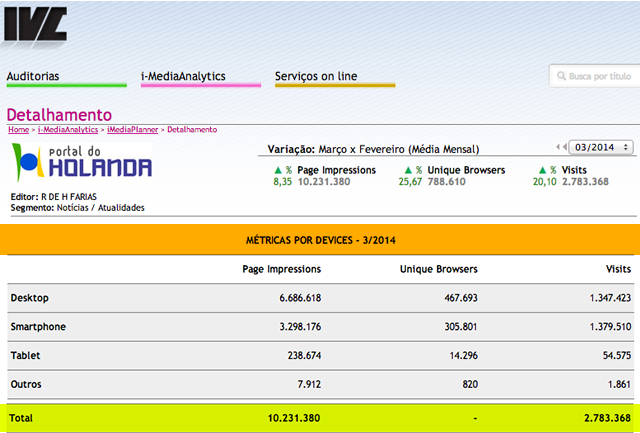Go to i-MediaAnalytics breadcrumb link
This screenshot has height=433, width=640.
tap(68, 130)
